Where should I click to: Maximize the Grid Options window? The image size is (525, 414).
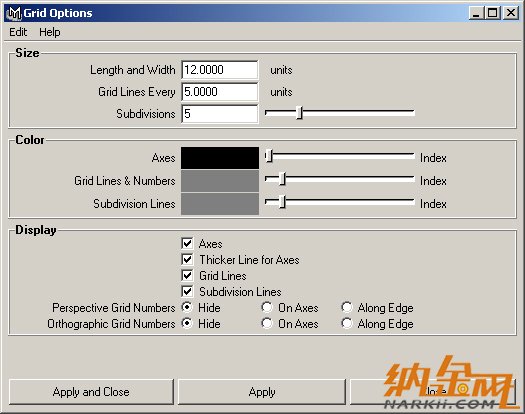pos(493,13)
